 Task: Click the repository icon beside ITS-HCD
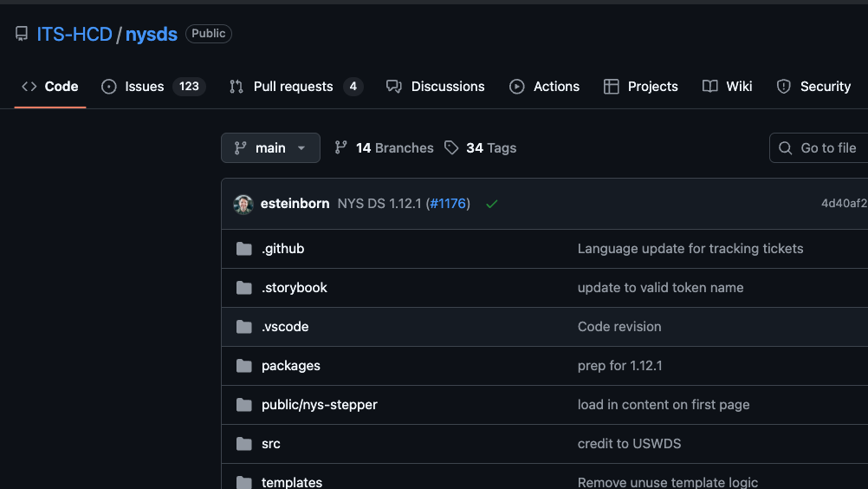[22, 34]
